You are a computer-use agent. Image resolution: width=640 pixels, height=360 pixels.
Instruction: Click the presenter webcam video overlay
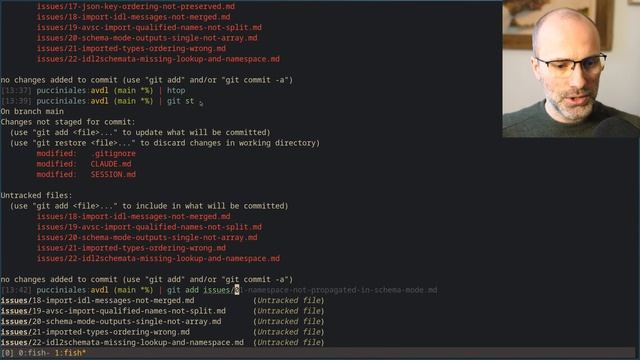coord(571,68)
